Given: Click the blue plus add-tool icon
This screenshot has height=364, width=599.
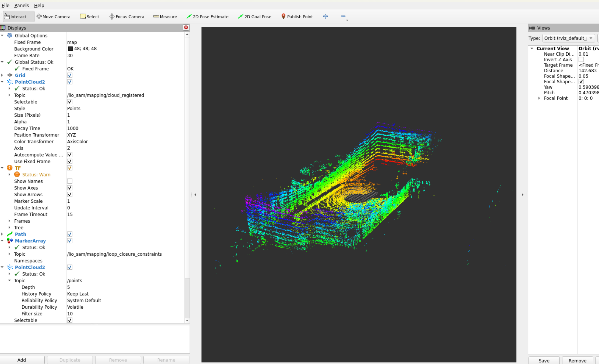Looking at the screenshot, I should 325,16.
